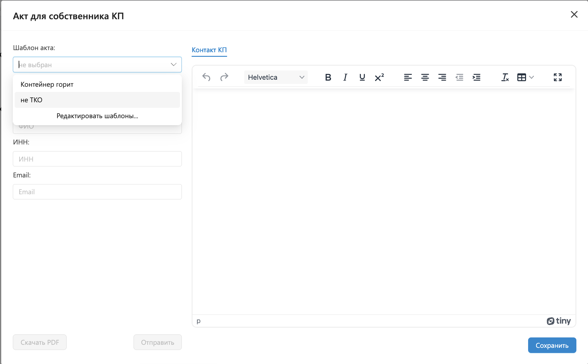The height and width of the screenshot is (364, 588).
Task: Center align the text
Action: pyautogui.click(x=425, y=77)
